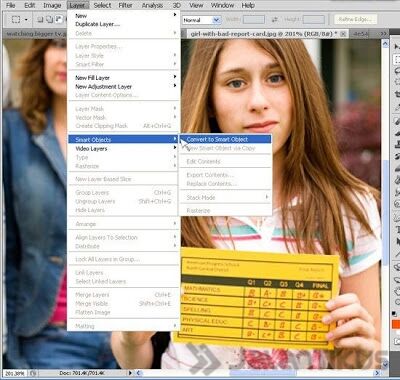Expand the New submenu in Layer menu

[124, 15]
